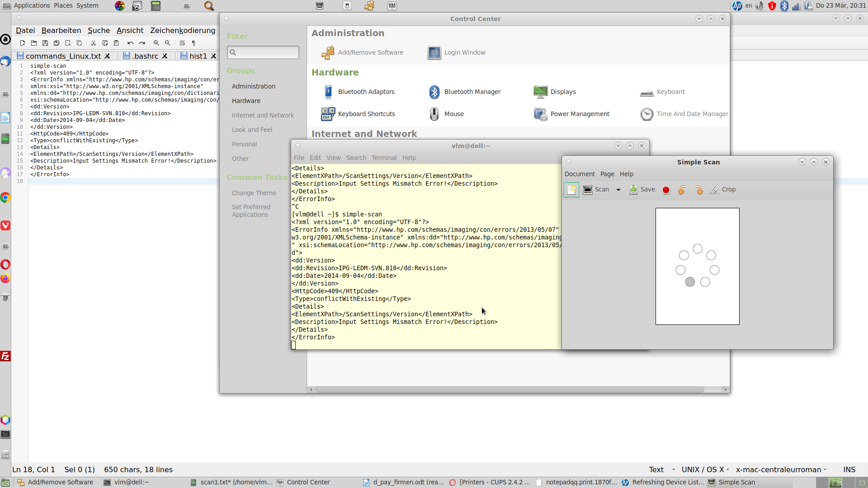Click the red Stop scan icon
The width and height of the screenshot is (868, 488).
point(666,190)
